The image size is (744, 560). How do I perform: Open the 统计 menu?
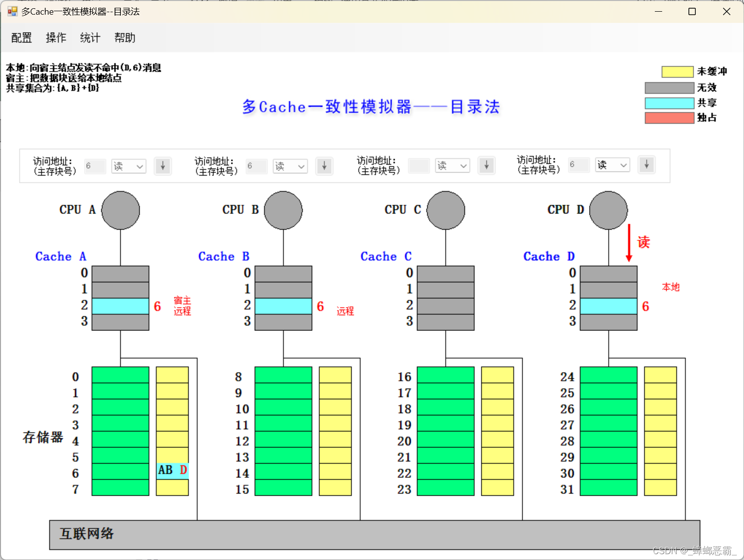[90, 38]
